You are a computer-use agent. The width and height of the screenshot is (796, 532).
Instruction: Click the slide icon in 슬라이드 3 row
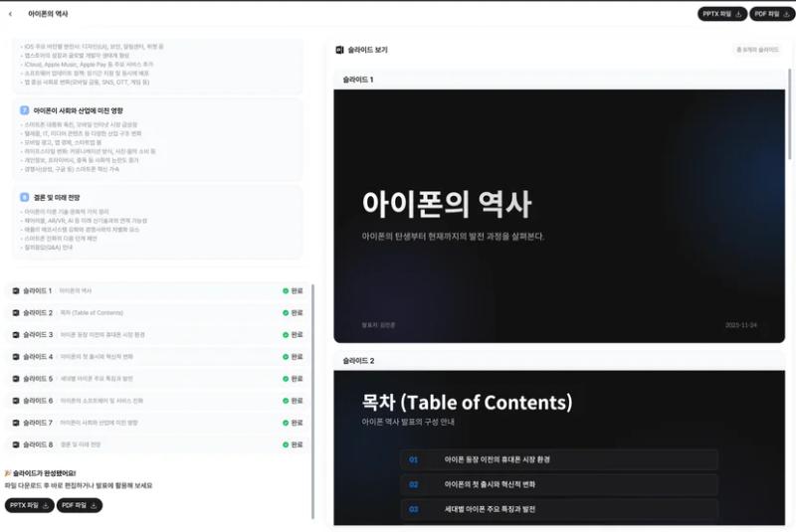pyautogui.click(x=16, y=335)
